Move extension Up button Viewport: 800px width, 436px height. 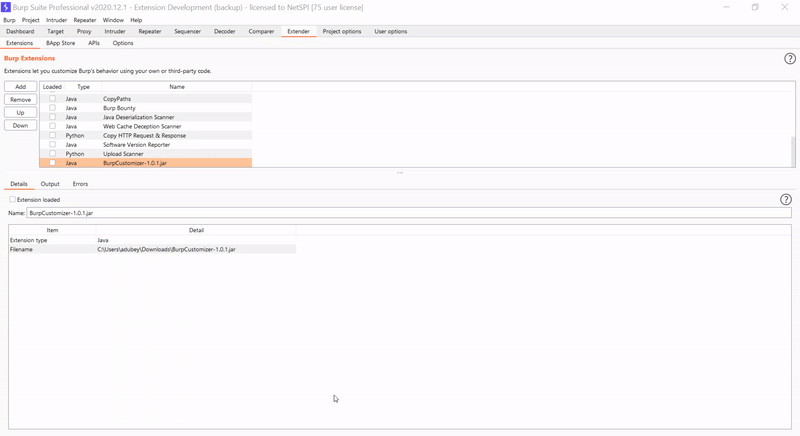coord(20,112)
